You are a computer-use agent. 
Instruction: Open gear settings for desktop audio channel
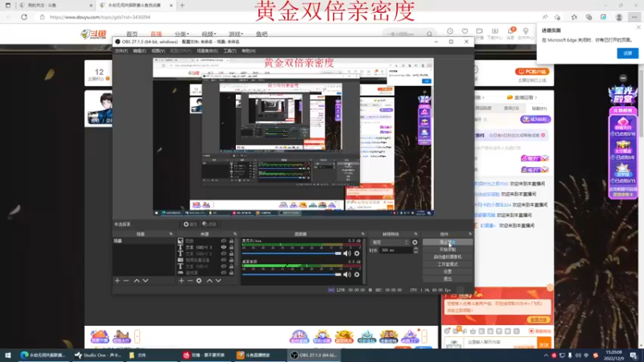357,274
